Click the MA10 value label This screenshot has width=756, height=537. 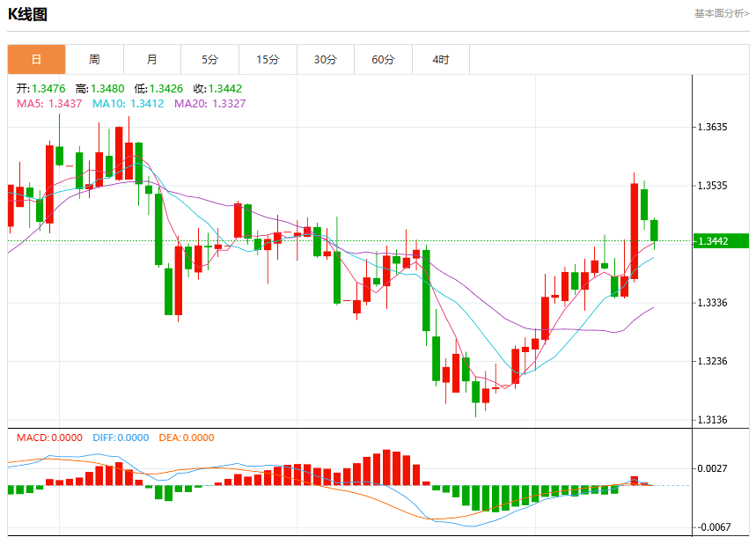click(x=128, y=103)
